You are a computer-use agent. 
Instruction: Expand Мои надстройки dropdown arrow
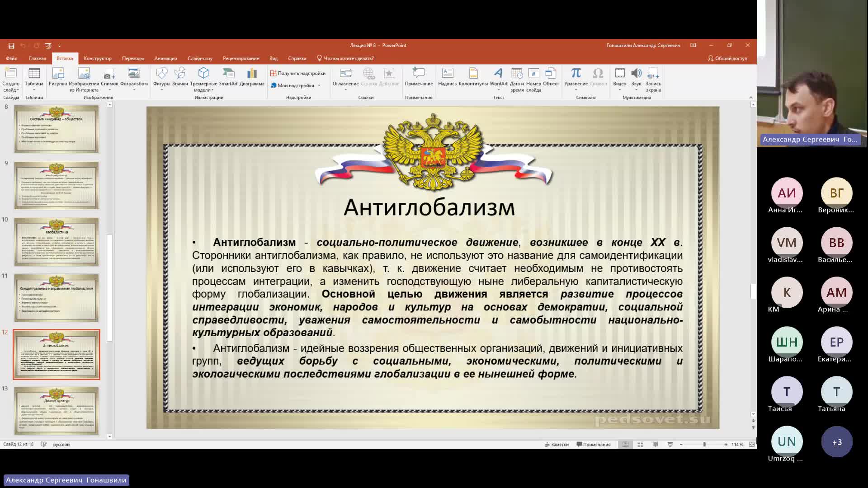tap(319, 85)
